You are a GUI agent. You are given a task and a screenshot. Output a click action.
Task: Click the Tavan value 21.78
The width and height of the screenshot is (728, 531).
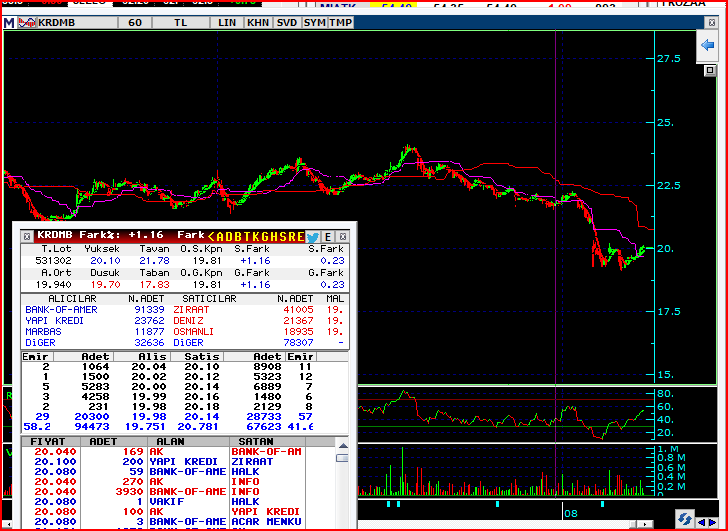click(x=155, y=261)
